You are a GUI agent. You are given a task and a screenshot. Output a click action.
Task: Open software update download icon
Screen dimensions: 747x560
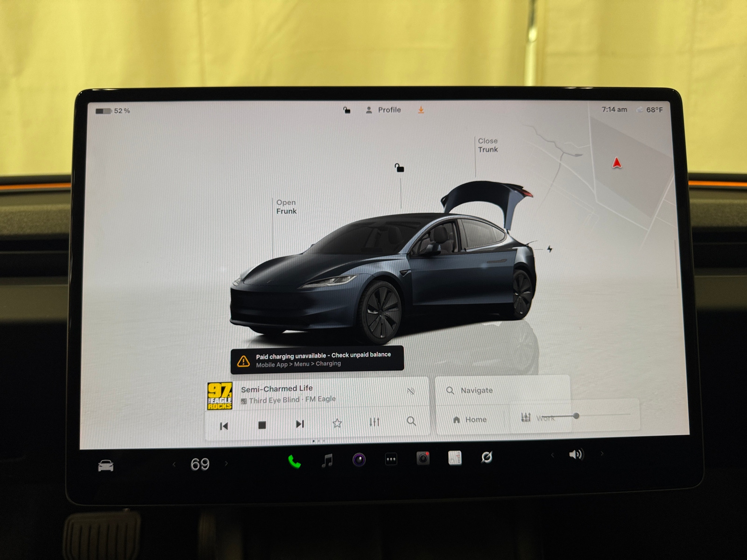click(421, 110)
